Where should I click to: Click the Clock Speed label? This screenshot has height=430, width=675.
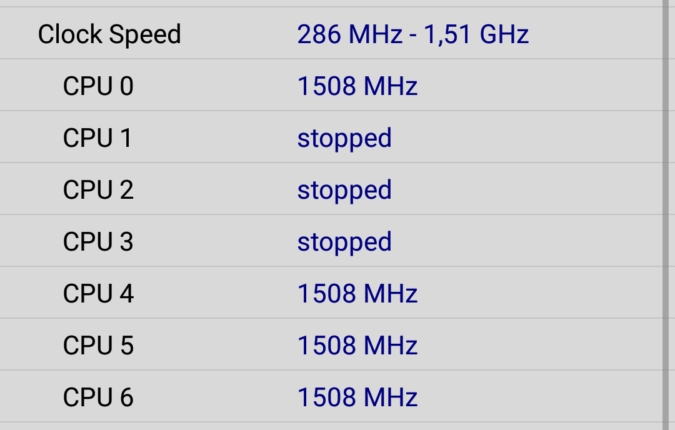[109, 35]
